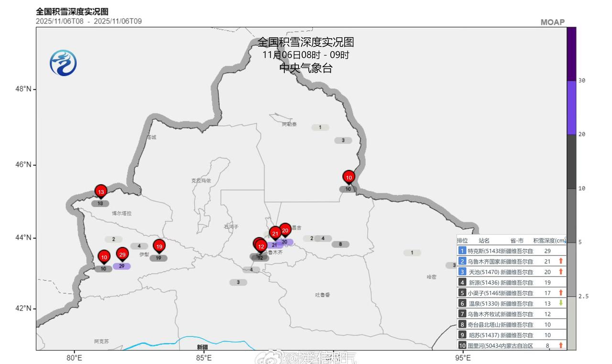Select the 昭苏(51437) station name in the table

click(x=483, y=335)
